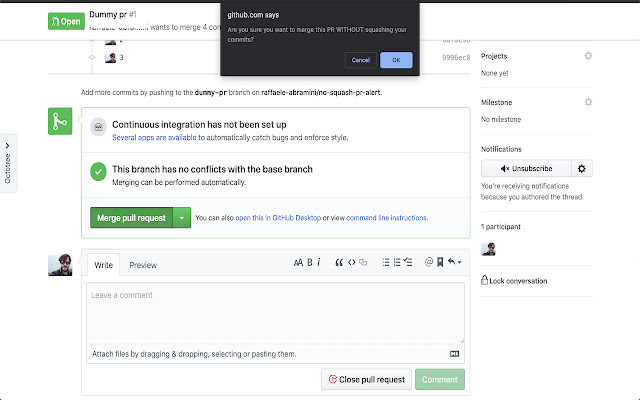
Task: Switch to the Write tab
Action: tap(103, 265)
